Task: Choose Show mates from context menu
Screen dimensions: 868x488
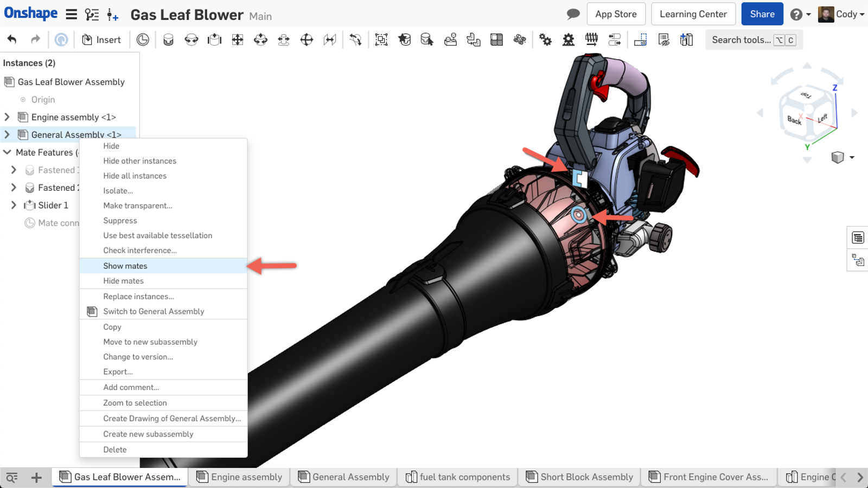Action: (125, 266)
